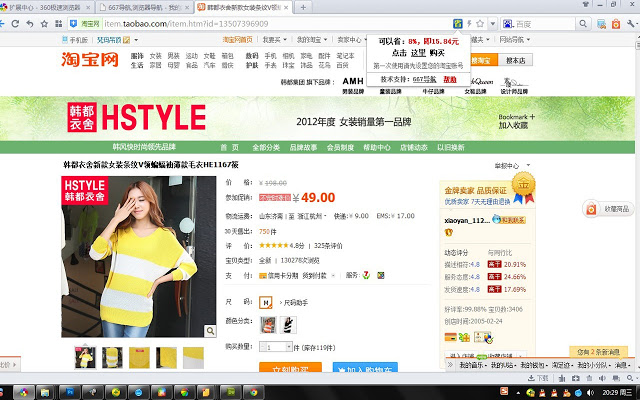Click the 这里 link in the savings popup
This screenshot has height=400, width=640.
tap(418, 53)
